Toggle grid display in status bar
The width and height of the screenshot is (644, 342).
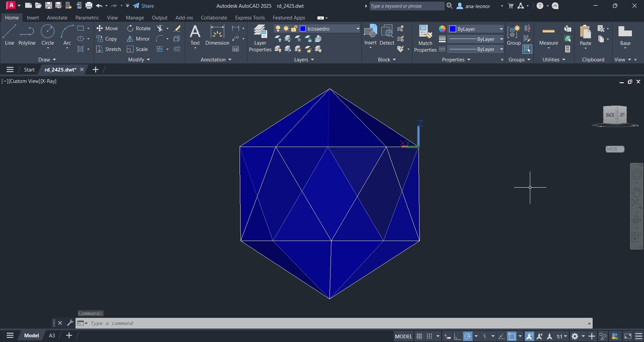coord(419,336)
